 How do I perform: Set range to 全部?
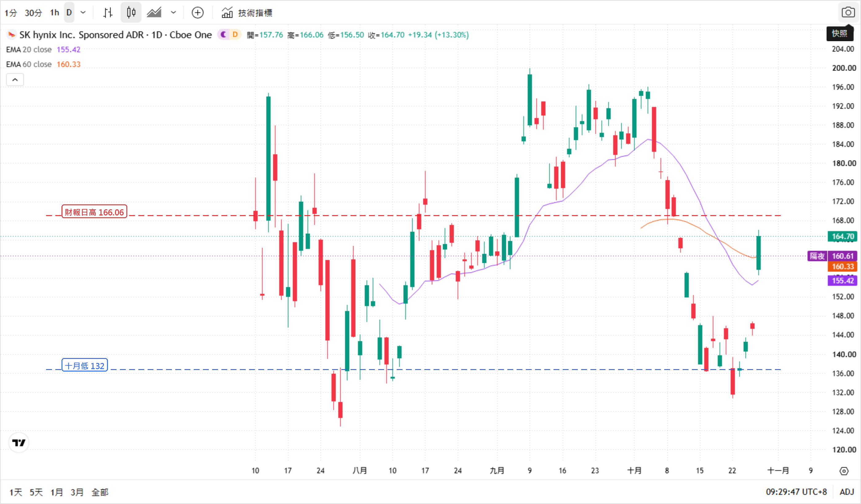click(x=100, y=492)
